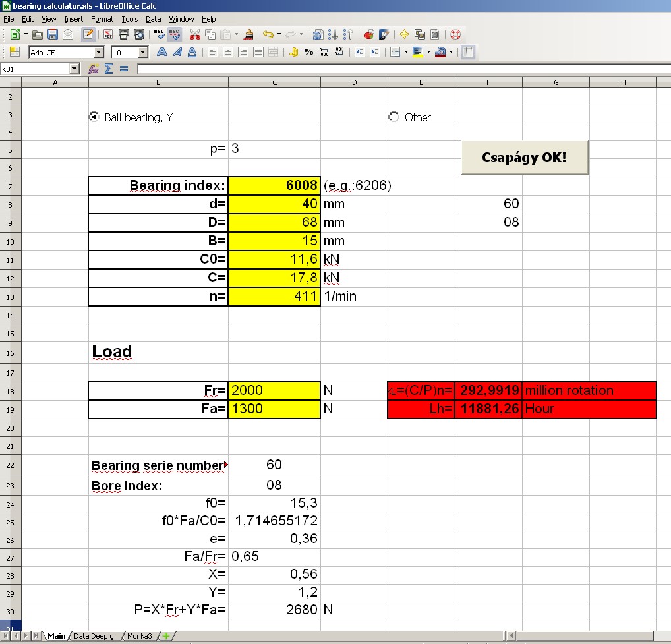Expand the font size dropdown
This screenshot has height=644, width=671.
143,52
